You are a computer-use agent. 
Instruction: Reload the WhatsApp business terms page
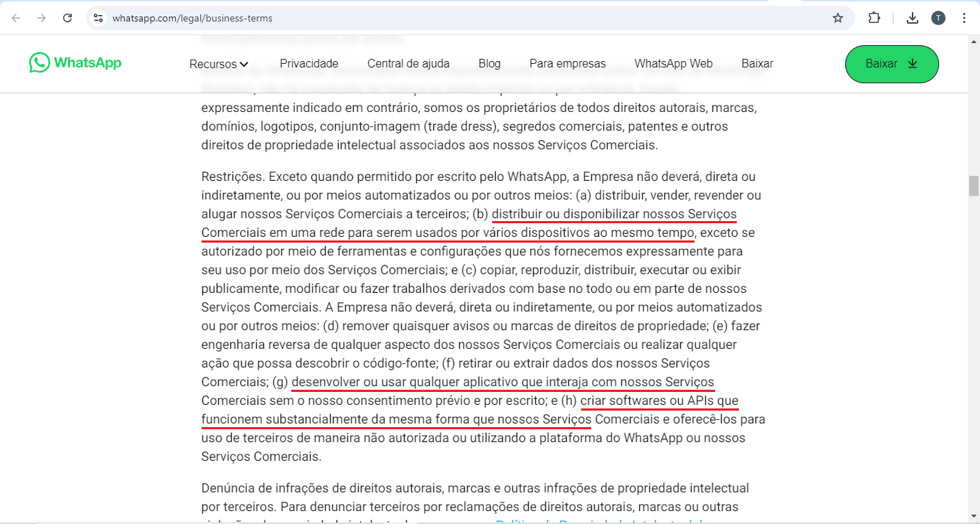click(x=67, y=18)
